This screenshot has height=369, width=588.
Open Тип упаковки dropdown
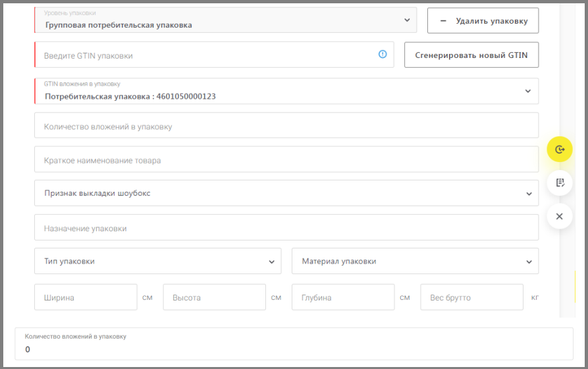pyautogui.click(x=158, y=261)
